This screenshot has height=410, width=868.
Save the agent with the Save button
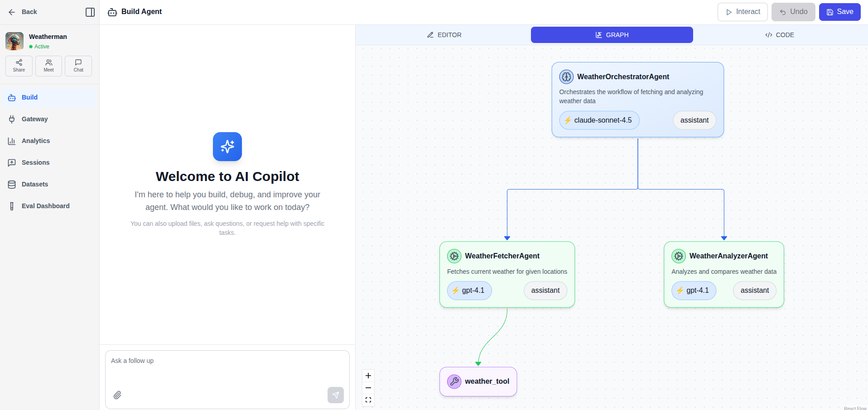point(840,12)
